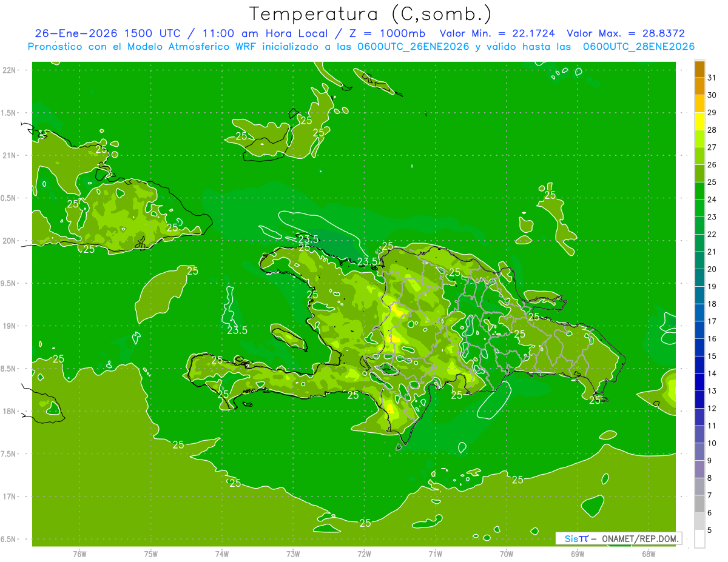Image resolution: width=728 pixels, height=562 pixels.
Task: Click the legend value "7"
Action: pyautogui.click(x=710, y=495)
